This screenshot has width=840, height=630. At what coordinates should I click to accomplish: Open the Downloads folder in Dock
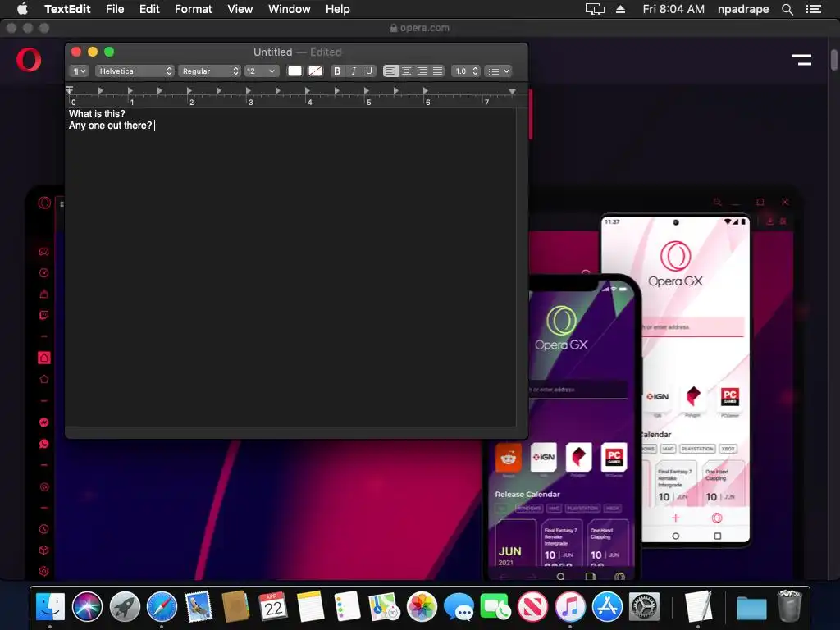[x=751, y=608]
